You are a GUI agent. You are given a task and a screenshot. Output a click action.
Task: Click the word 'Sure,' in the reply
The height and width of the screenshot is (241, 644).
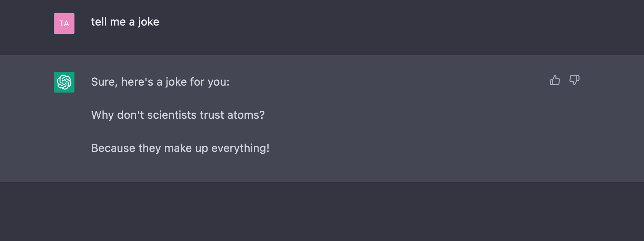click(104, 82)
